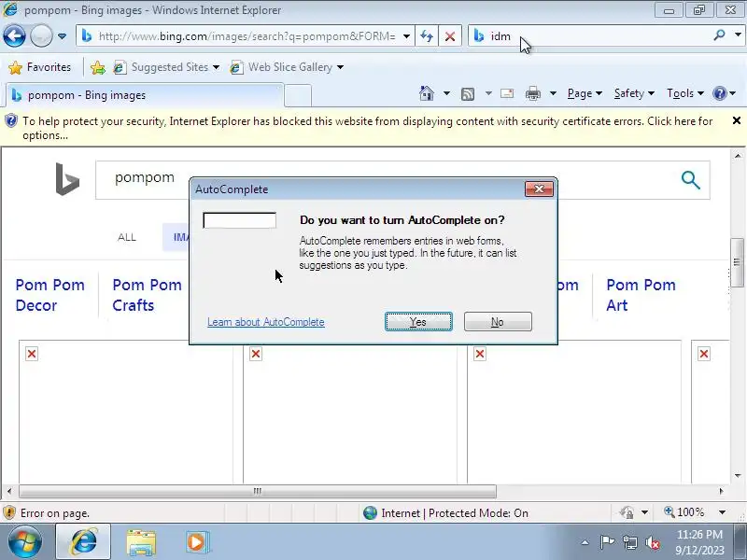Go to the Home page icon
The width and height of the screenshot is (747, 560).
(427, 93)
